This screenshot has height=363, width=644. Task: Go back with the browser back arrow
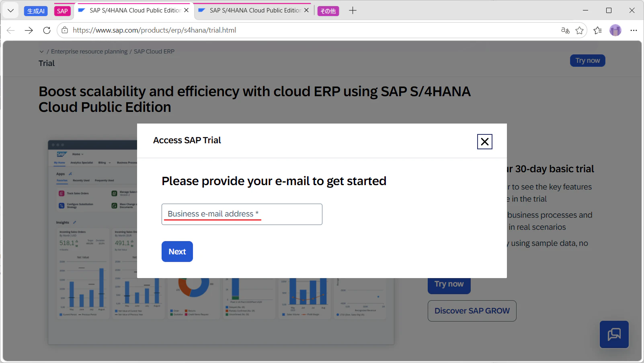[11, 30]
